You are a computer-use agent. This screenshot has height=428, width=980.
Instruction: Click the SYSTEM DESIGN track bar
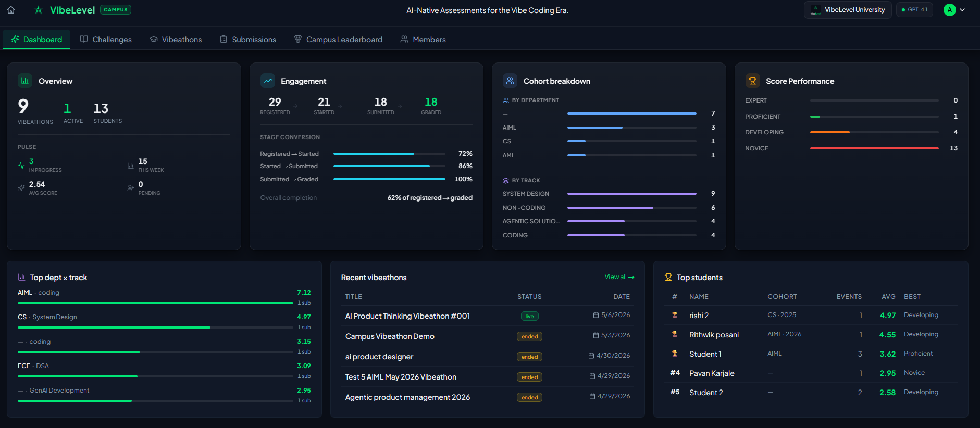631,194
